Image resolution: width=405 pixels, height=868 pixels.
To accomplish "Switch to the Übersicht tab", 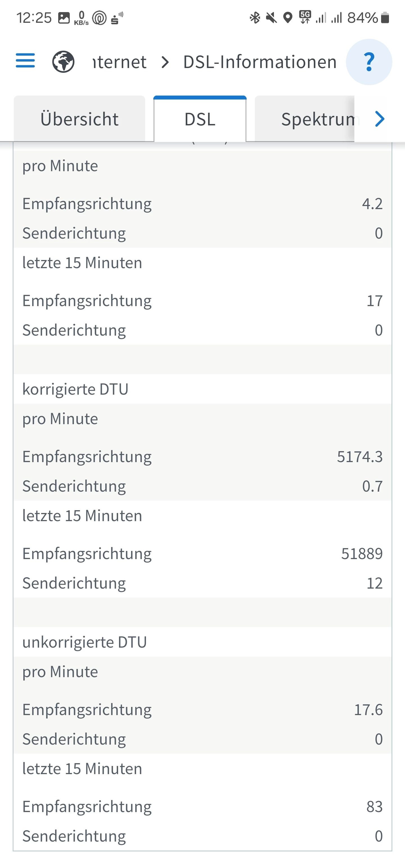I will pyautogui.click(x=80, y=119).
